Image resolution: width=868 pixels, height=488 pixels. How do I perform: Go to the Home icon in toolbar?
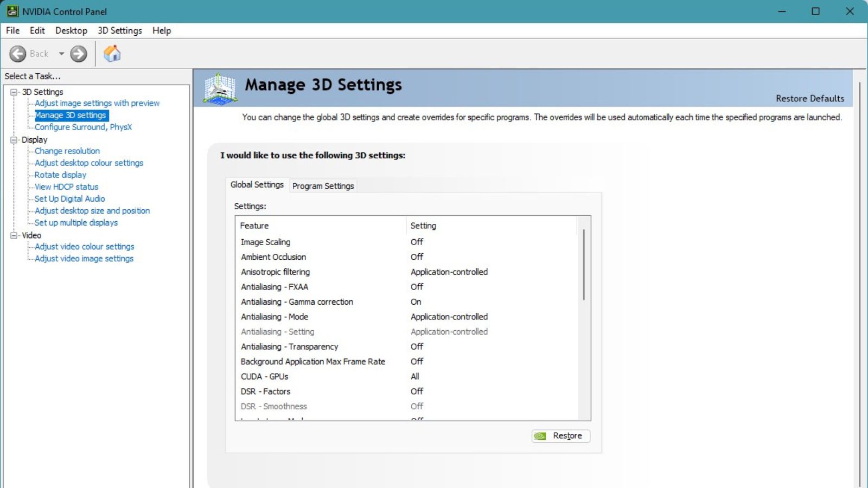(x=112, y=54)
